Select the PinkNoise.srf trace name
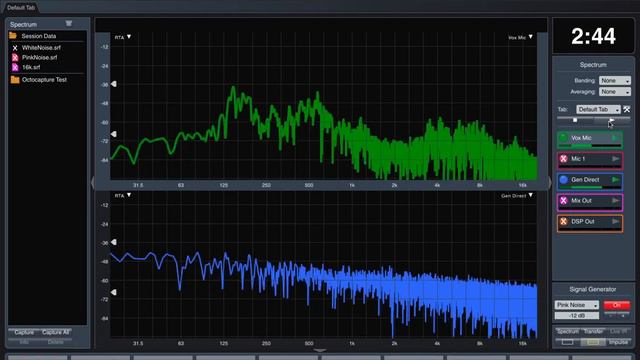The image size is (640, 360). [40, 58]
